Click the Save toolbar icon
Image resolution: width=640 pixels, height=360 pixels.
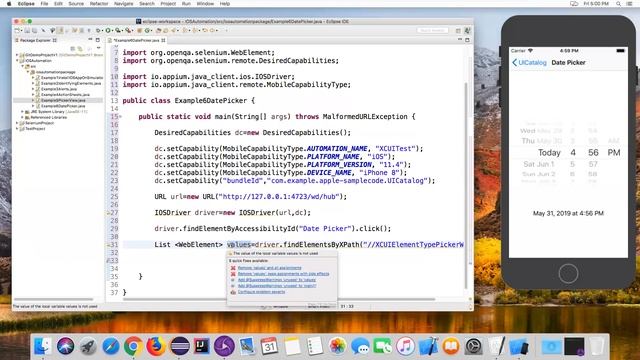[27, 30]
